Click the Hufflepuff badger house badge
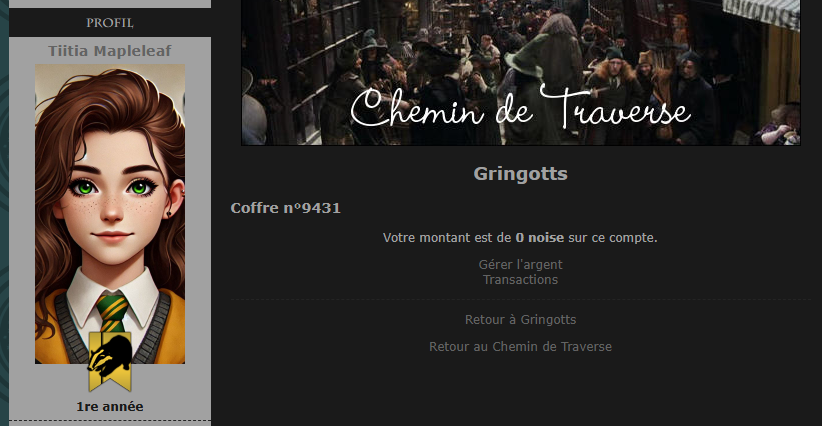Viewport: 822px width, 426px height. click(110, 362)
